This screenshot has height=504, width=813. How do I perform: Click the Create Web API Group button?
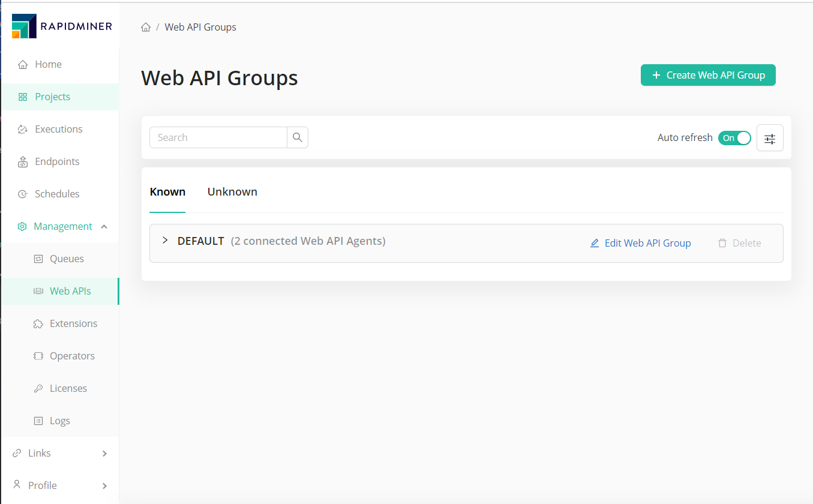(708, 74)
